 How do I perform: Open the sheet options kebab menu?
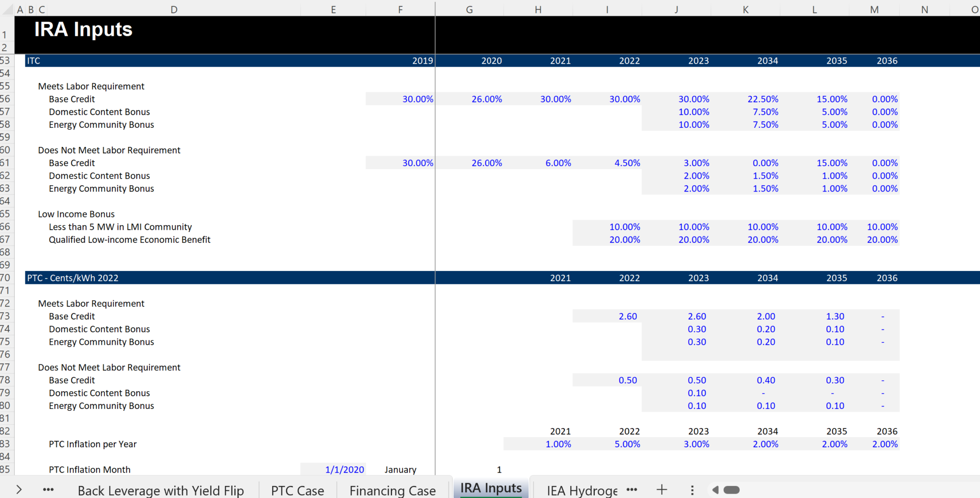(692, 489)
